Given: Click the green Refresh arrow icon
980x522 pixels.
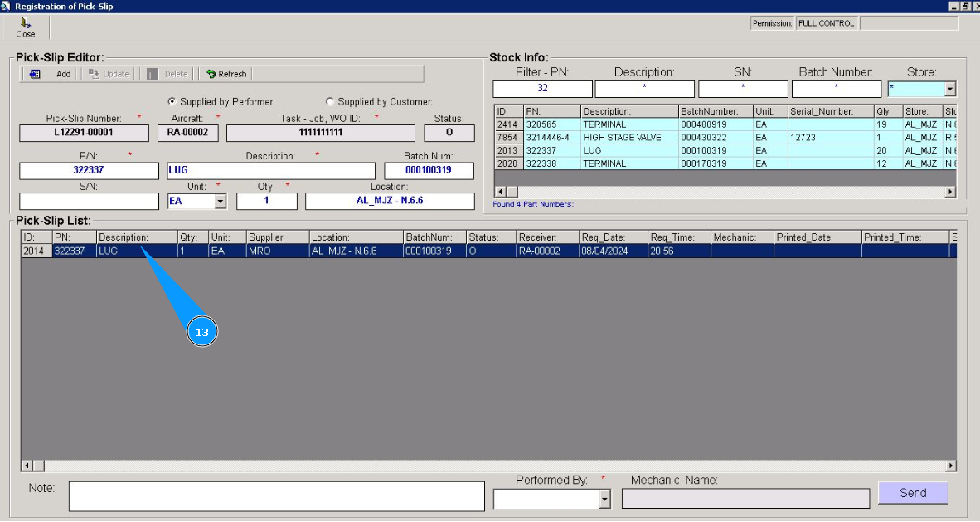Looking at the screenshot, I should pyautogui.click(x=211, y=74).
